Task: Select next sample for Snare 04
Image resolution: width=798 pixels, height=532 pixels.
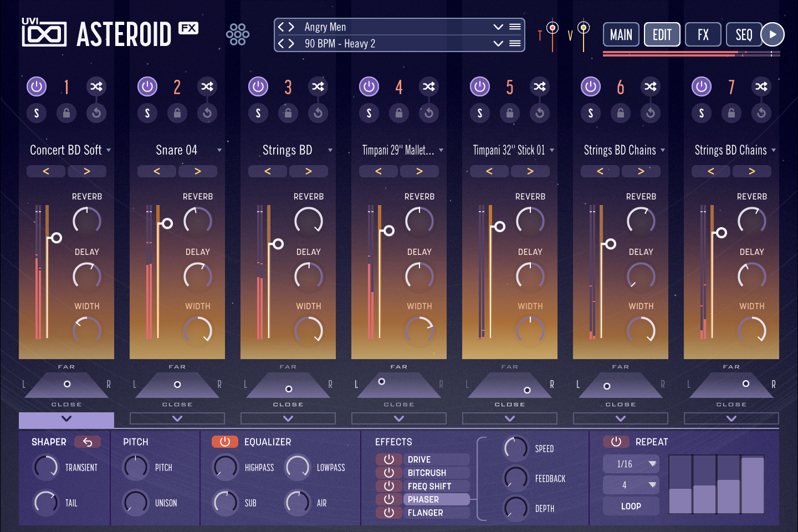Action: coord(198,171)
